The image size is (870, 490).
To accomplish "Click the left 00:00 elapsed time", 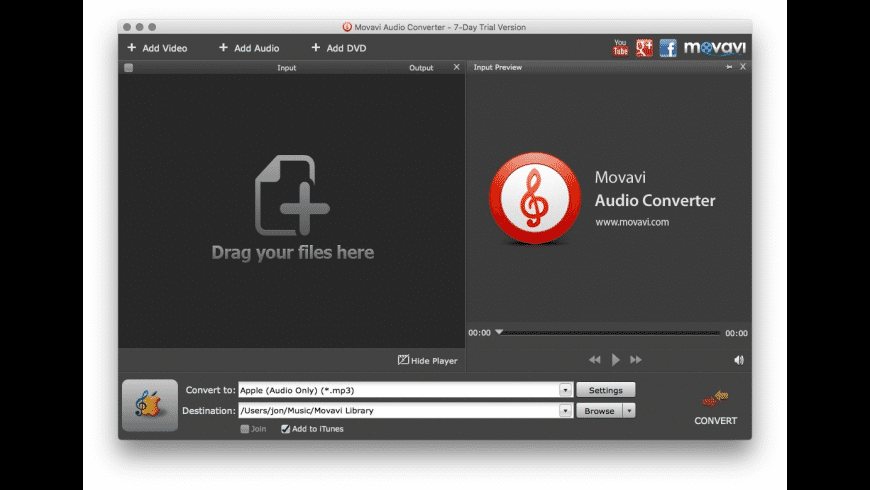I will pyautogui.click(x=479, y=333).
